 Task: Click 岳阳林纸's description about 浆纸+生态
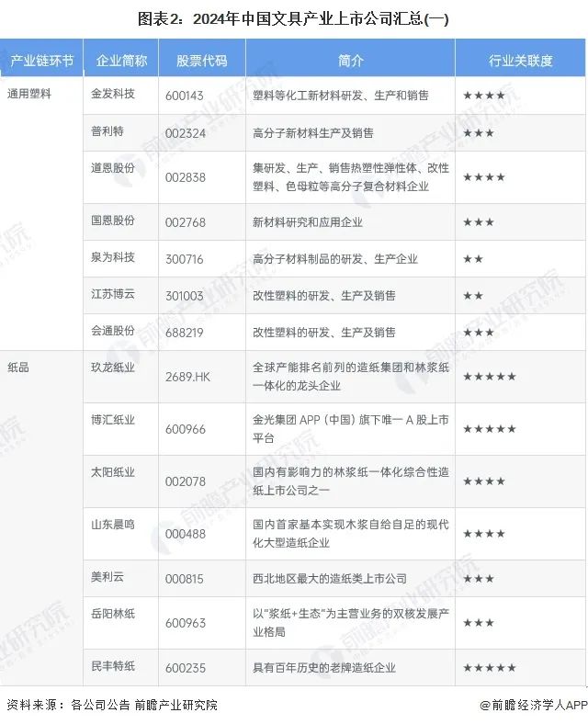pyautogui.click(x=351, y=623)
